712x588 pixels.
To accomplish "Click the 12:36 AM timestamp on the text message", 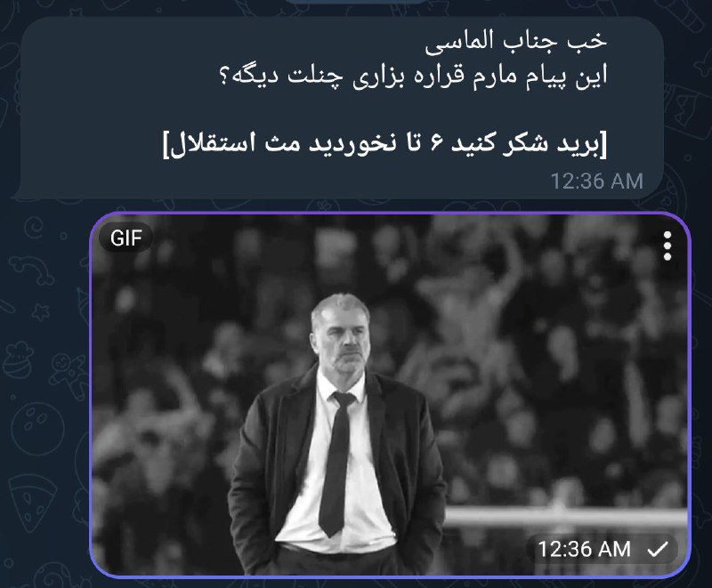I will pos(596,181).
